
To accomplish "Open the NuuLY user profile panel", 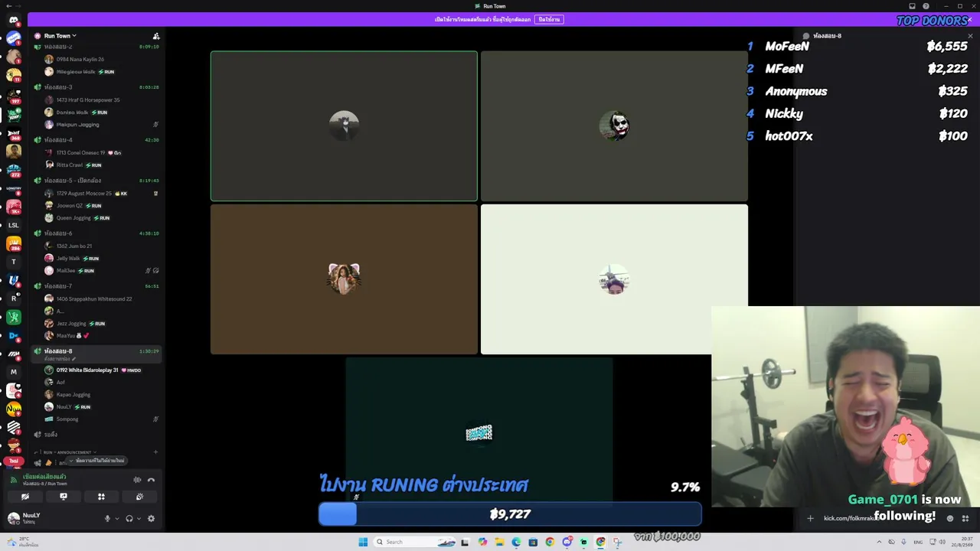I will click(x=52, y=518).
